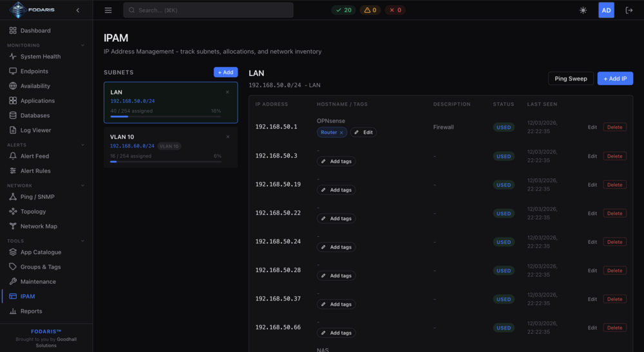Remove the Router tag via its x

(x=341, y=133)
